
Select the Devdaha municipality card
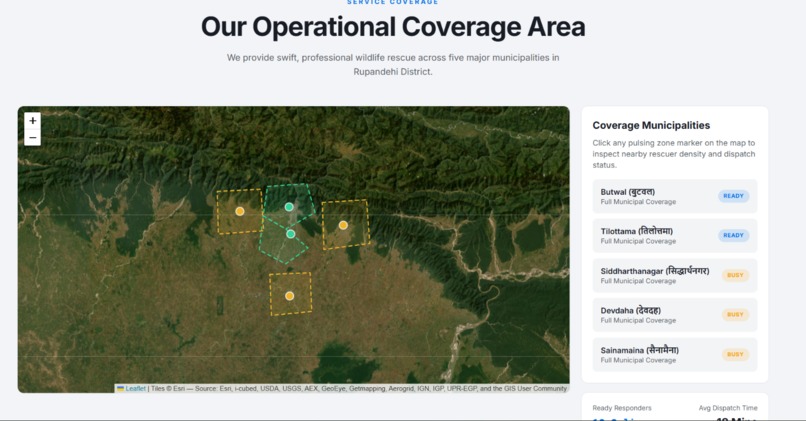click(674, 315)
